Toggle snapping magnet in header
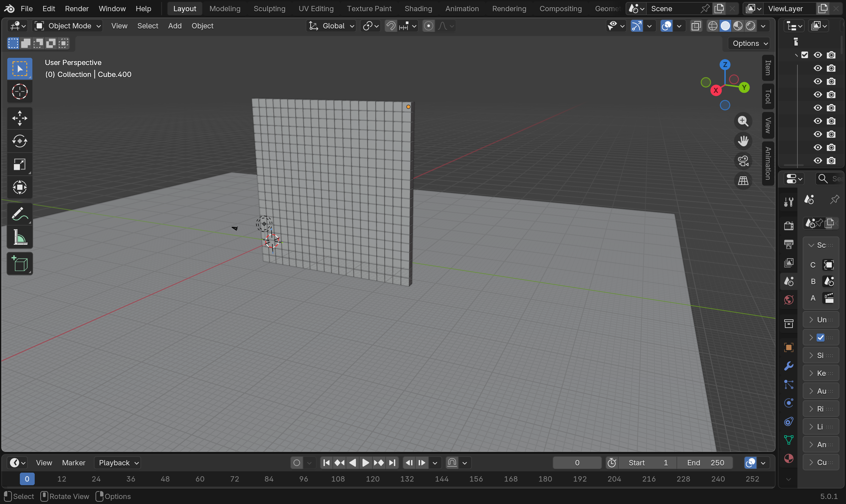Image resolution: width=846 pixels, height=504 pixels. point(391,26)
